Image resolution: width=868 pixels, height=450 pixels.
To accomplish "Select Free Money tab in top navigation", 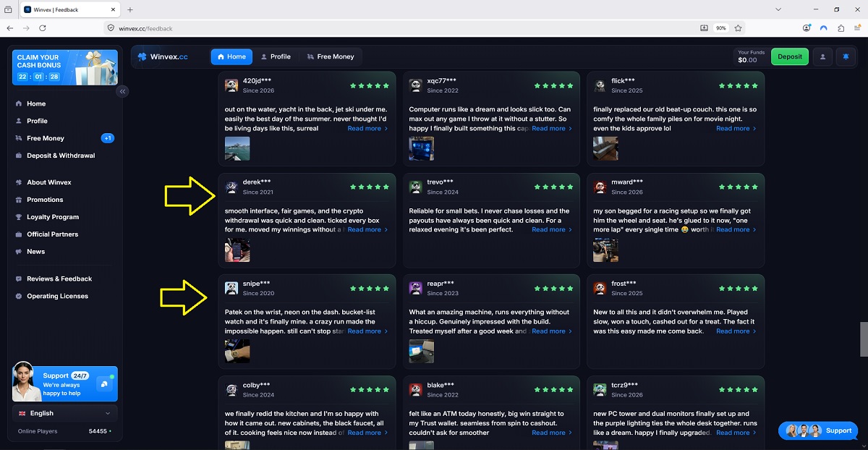I will [x=331, y=56].
